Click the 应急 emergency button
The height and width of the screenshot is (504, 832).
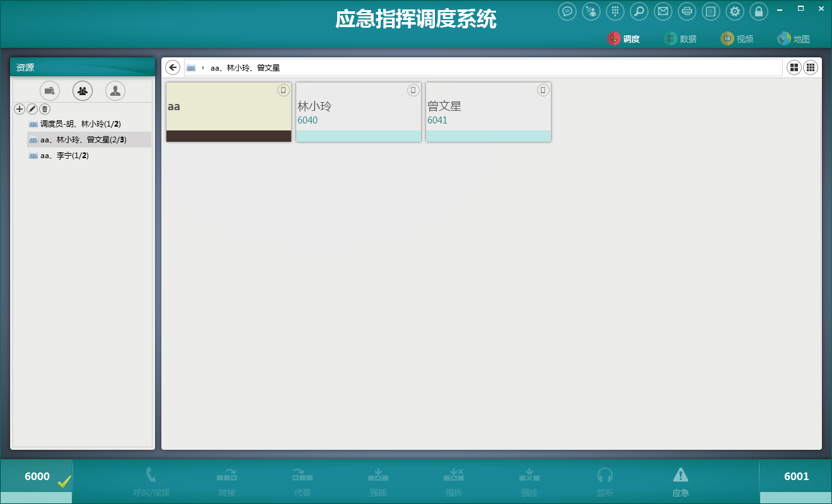pos(681,482)
